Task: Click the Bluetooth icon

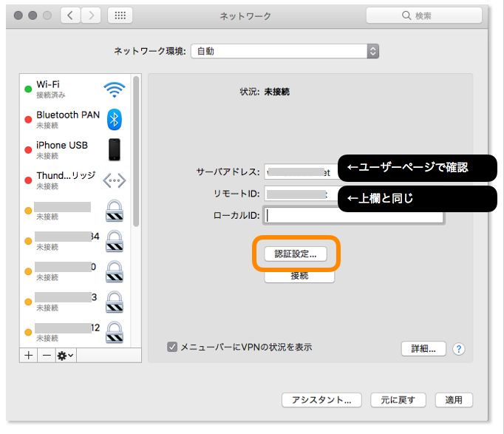Action: pyautogui.click(x=115, y=120)
